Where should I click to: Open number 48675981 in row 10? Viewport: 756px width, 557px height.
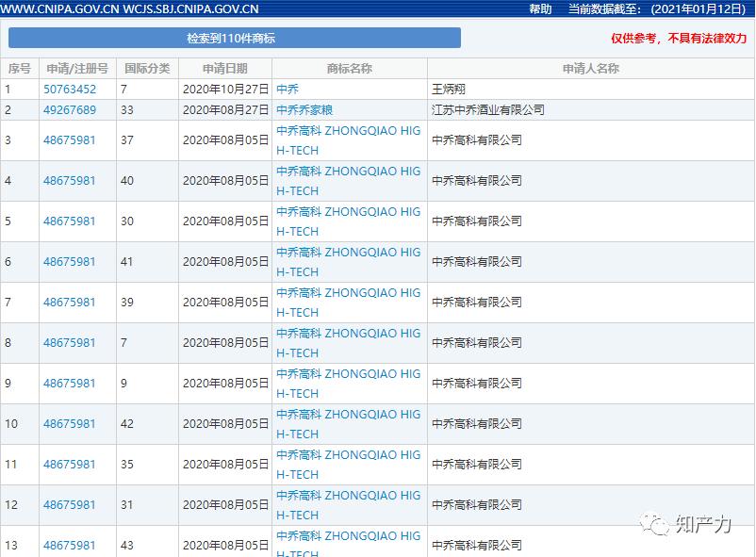click(70, 424)
